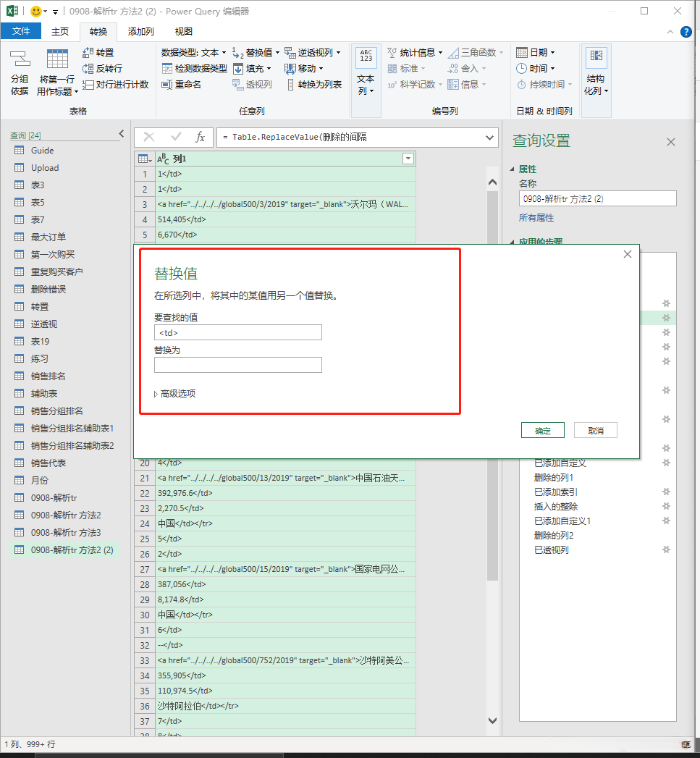Open the 将第一行用作标题 dropdown arrow
This screenshot has width=700, height=758.
(77, 92)
